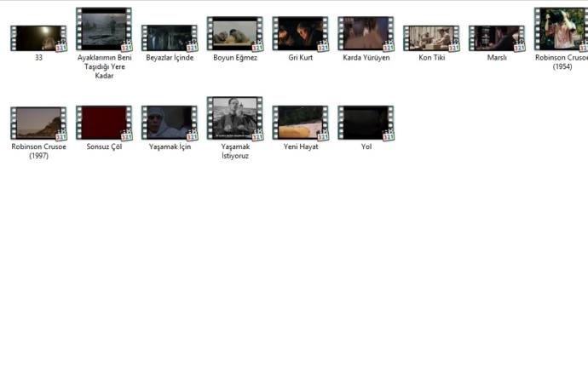Select the Marslı video icon
This screenshot has width=588, height=368.
497,38
